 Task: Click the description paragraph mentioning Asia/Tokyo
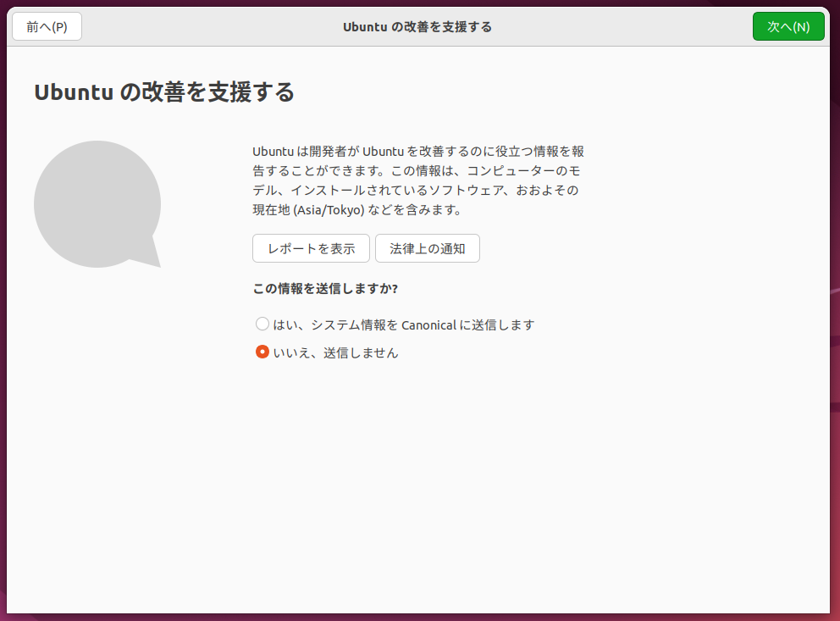click(x=417, y=180)
